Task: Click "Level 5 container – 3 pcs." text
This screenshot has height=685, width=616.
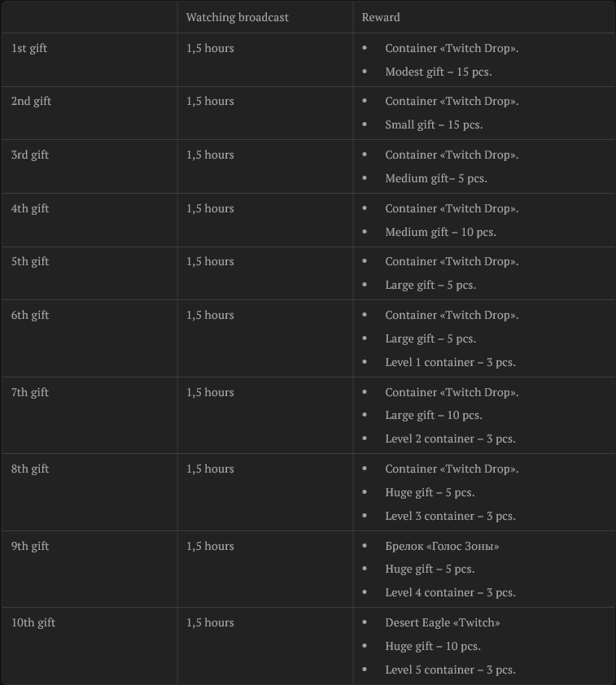Action: 450,670
